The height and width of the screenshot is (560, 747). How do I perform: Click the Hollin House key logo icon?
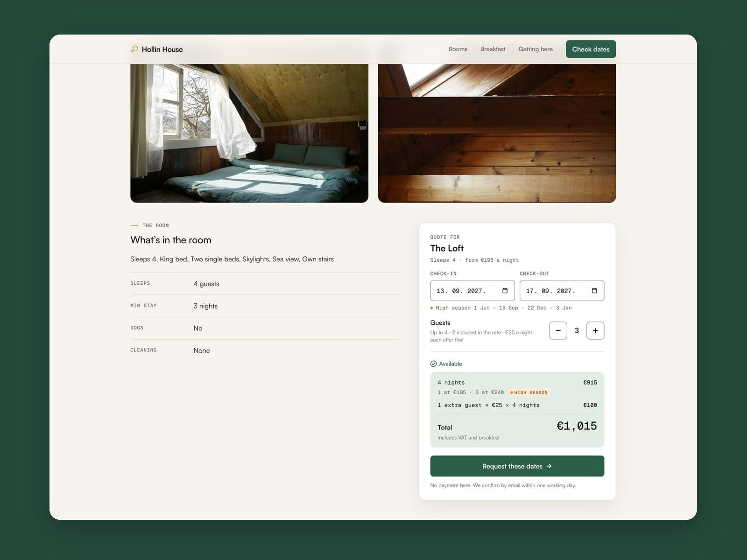tap(134, 49)
